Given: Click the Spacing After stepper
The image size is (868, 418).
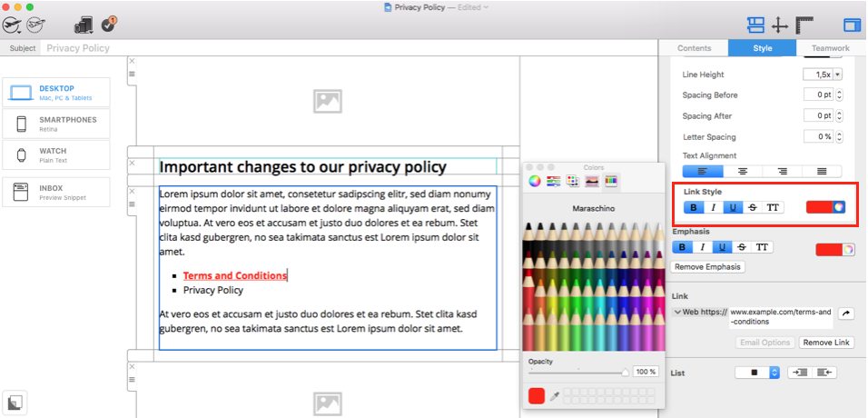Looking at the screenshot, I should tap(839, 116).
